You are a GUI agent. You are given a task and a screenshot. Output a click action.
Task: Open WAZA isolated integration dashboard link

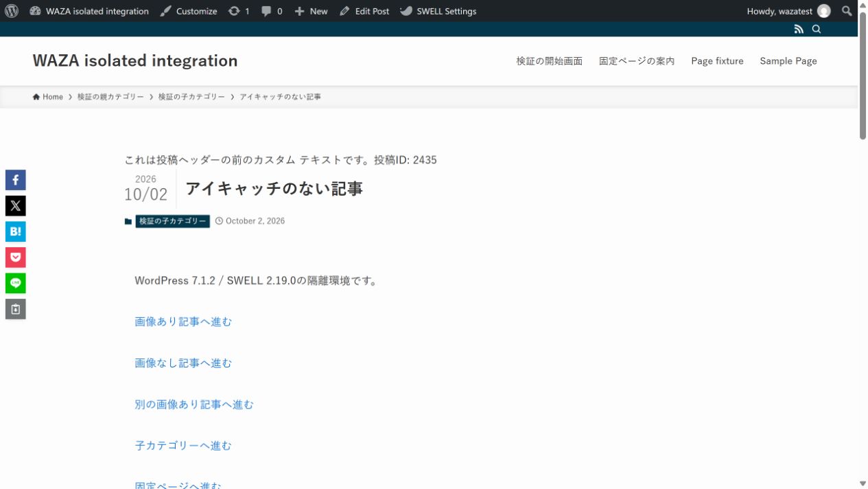click(x=89, y=11)
